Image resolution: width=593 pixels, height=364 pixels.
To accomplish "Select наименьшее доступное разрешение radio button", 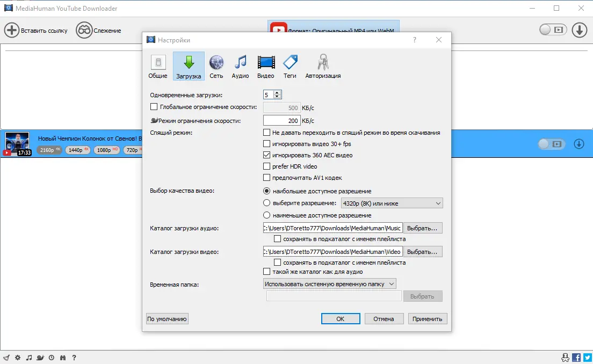I will (x=266, y=215).
